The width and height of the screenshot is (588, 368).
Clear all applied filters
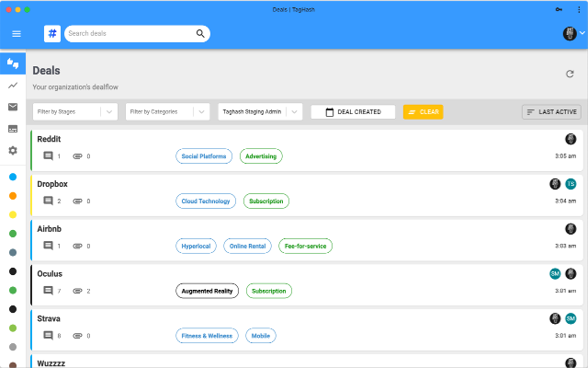point(423,112)
